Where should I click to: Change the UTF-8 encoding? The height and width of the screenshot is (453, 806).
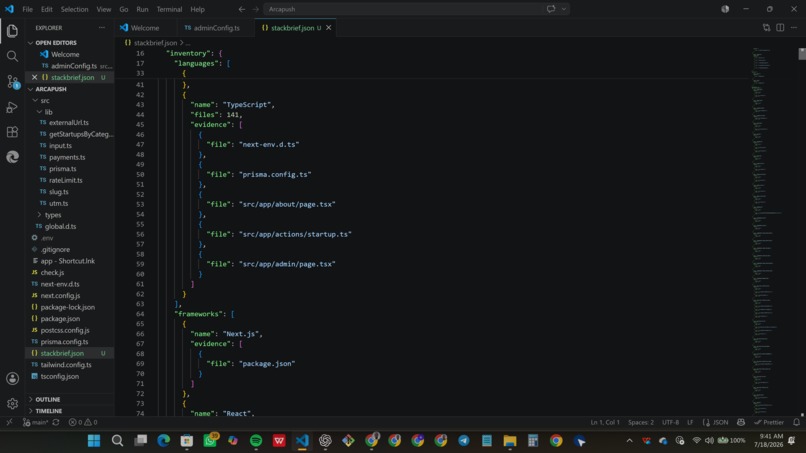[x=670, y=422]
